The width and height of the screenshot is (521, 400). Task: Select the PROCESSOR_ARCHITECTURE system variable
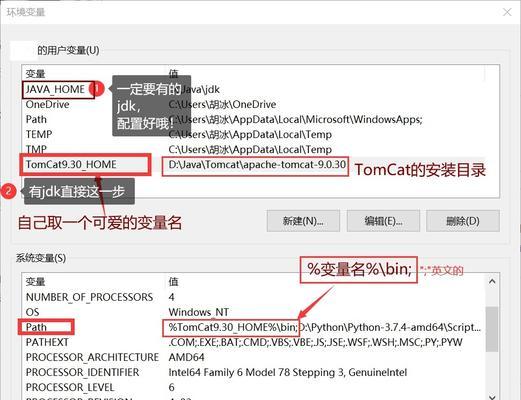point(253,357)
